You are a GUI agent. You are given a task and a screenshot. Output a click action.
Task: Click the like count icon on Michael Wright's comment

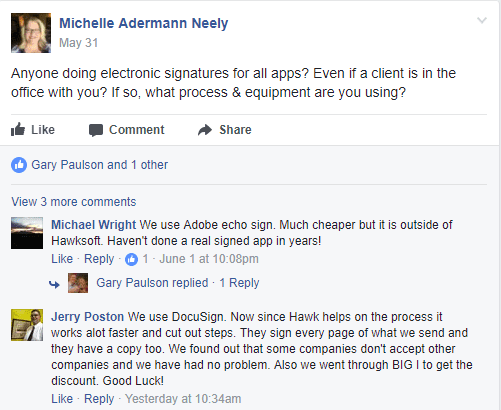tap(131, 259)
